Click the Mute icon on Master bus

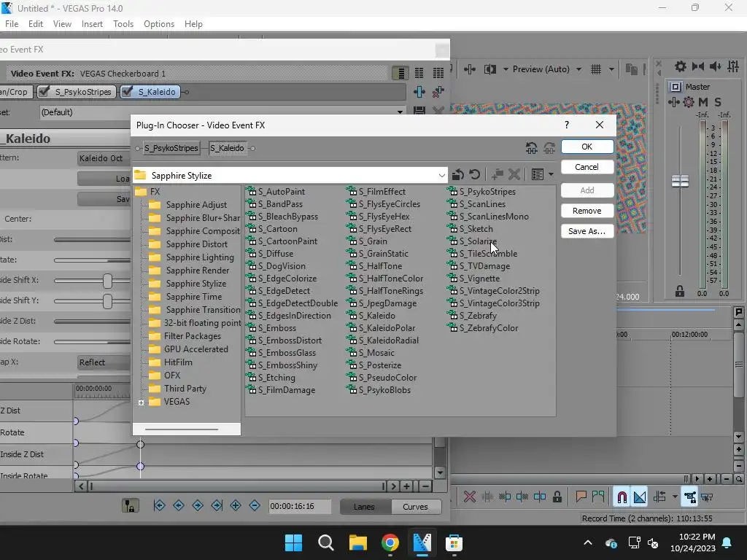(703, 102)
